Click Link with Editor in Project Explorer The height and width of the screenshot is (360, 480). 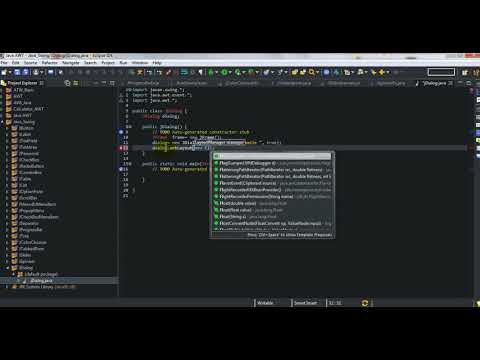click(76, 83)
